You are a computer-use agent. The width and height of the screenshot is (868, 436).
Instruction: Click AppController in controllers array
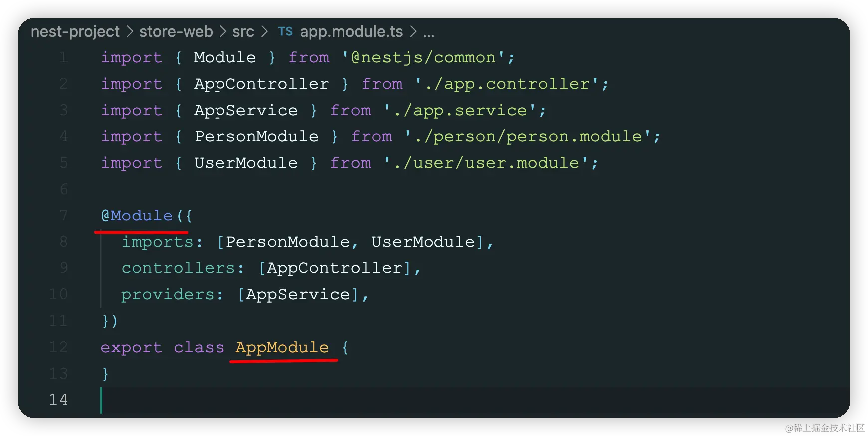pos(334,268)
